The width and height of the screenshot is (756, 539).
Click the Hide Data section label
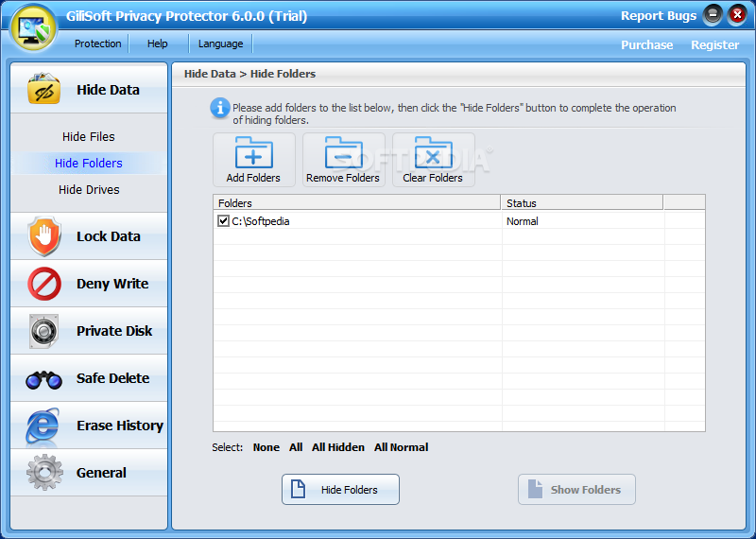[x=108, y=90]
